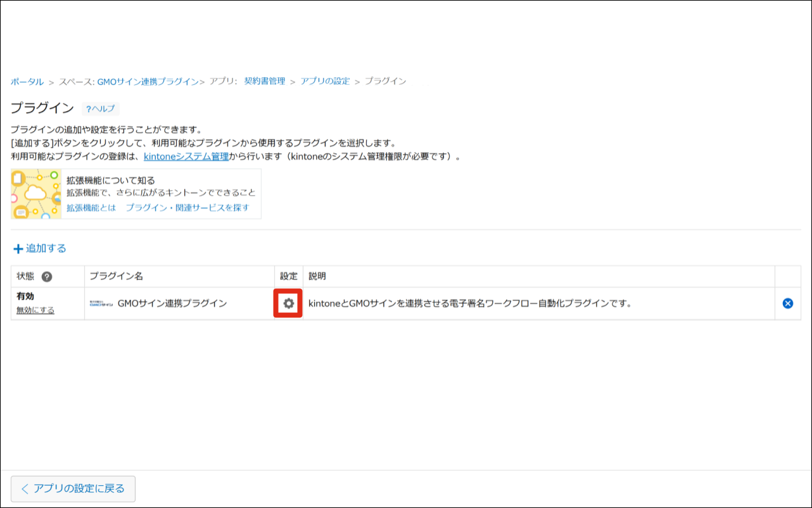Viewport: 812px width, 508px height.
Task: Remove the GMOサイン連携プラグイン plugin
Action: [x=788, y=303]
